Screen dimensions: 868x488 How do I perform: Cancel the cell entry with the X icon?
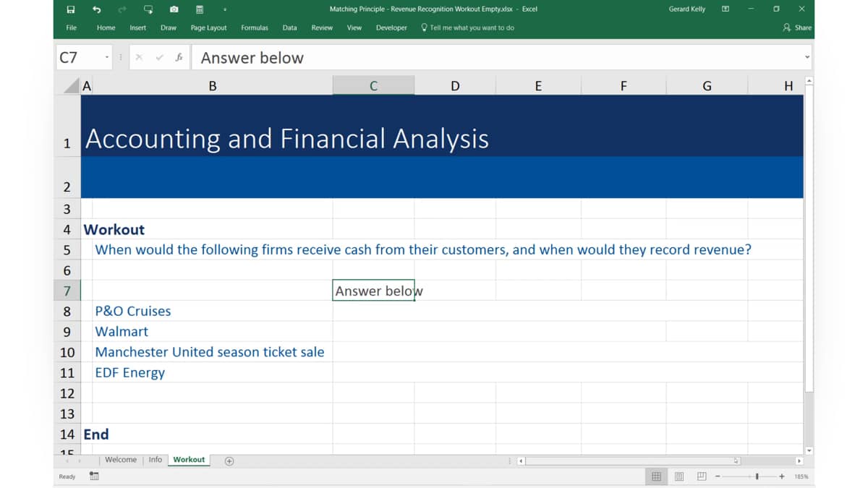139,58
